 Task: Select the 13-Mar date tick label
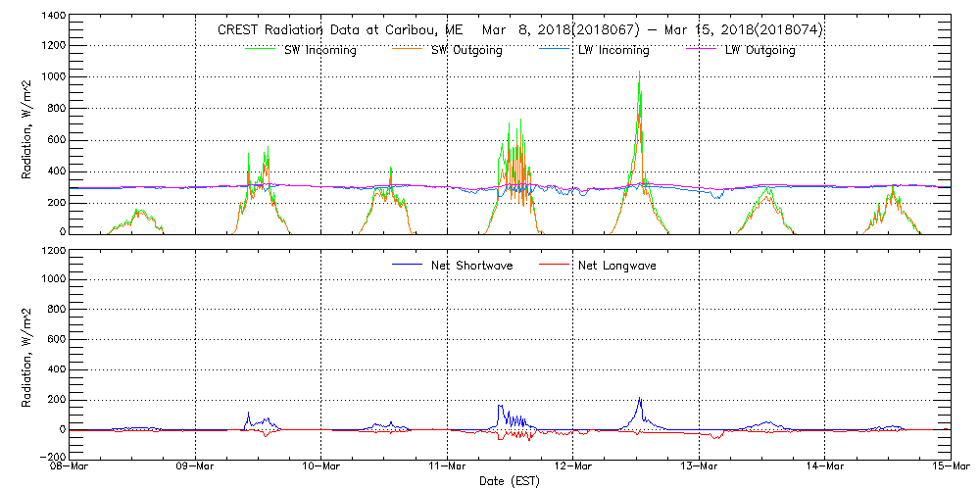(699, 465)
